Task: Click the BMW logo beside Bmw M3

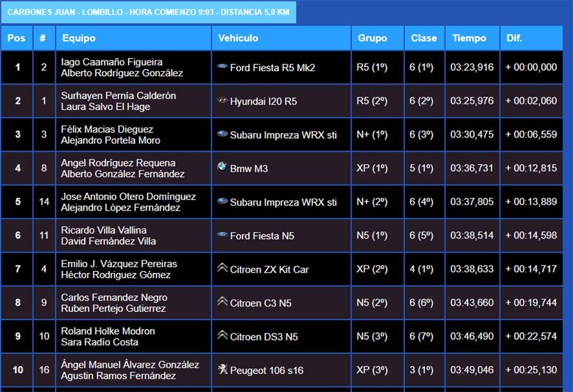Action: click(x=222, y=167)
